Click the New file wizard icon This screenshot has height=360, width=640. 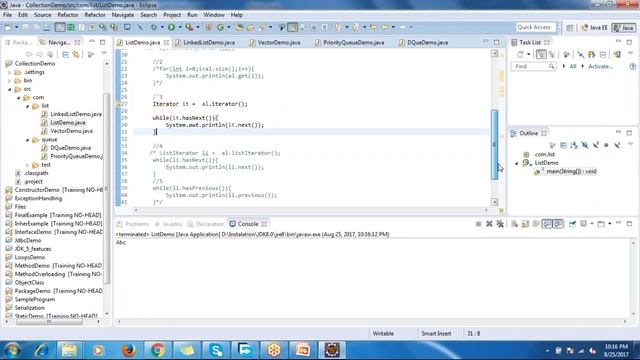click(8, 27)
